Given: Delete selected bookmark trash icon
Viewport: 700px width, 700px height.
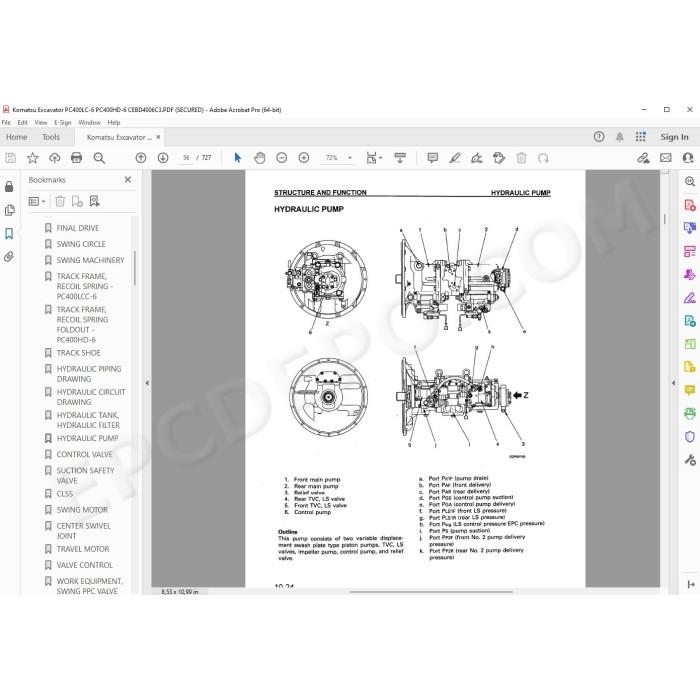Looking at the screenshot, I should pyautogui.click(x=60, y=201).
